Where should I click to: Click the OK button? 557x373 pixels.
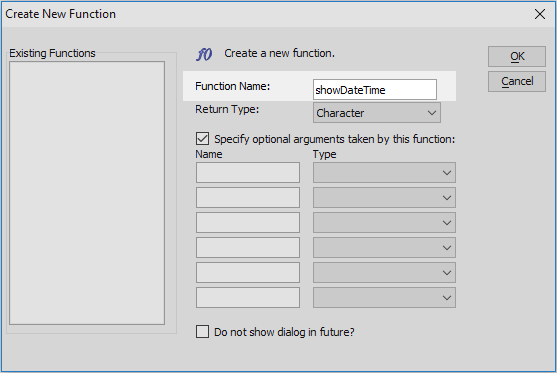(517, 56)
